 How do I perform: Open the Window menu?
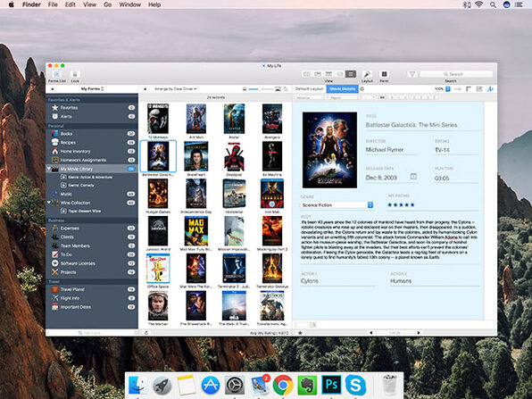pos(130,4)
